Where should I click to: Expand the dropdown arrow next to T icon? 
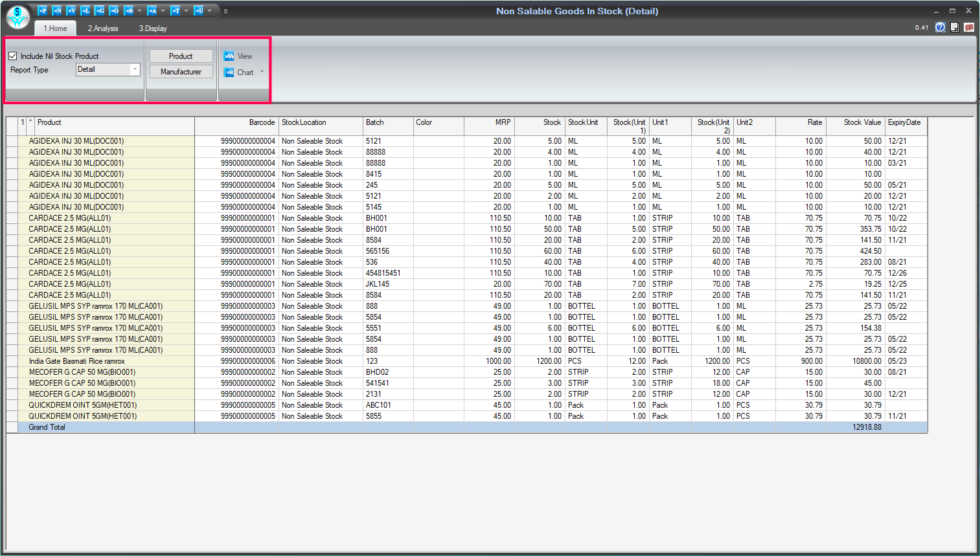(x=186, y=10)
